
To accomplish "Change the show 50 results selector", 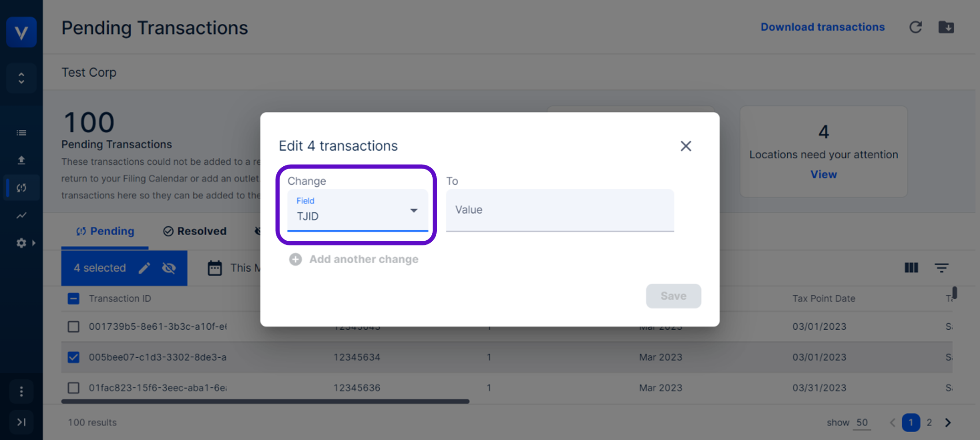I will (x=862, y=423).
